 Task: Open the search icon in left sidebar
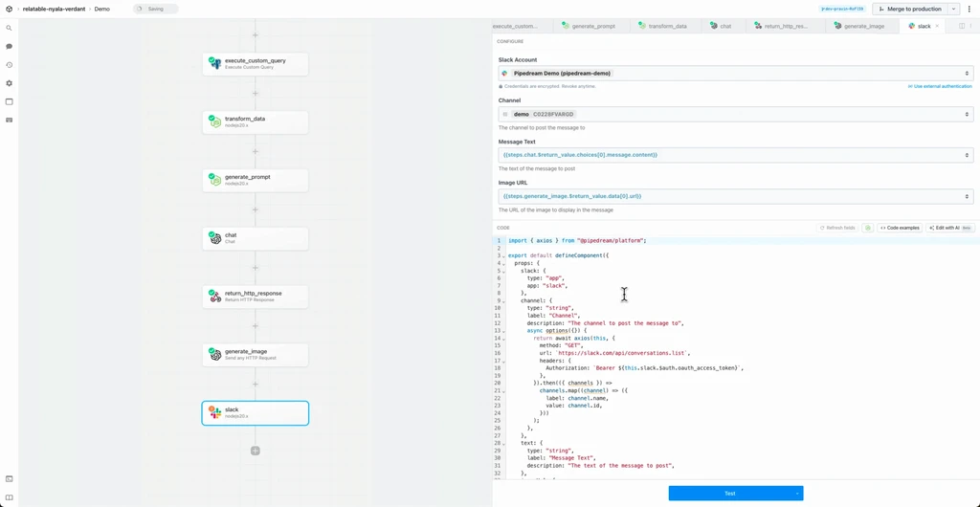point(9,28)
